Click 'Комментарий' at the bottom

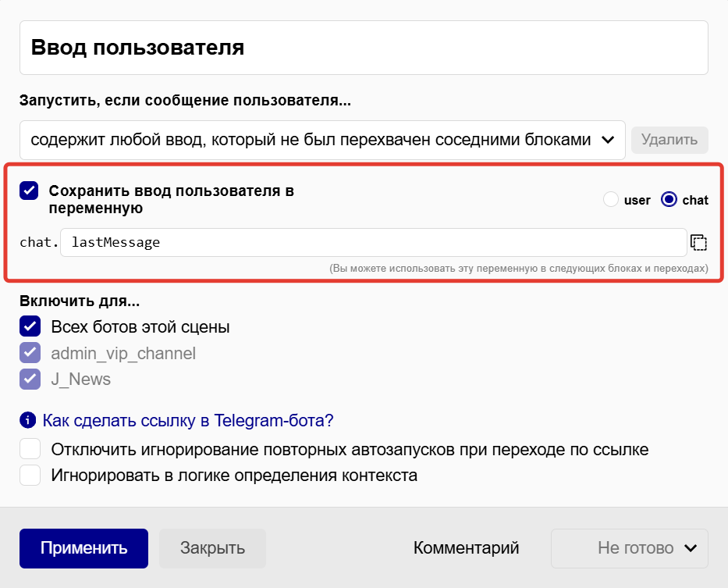(x=466, y=548)
